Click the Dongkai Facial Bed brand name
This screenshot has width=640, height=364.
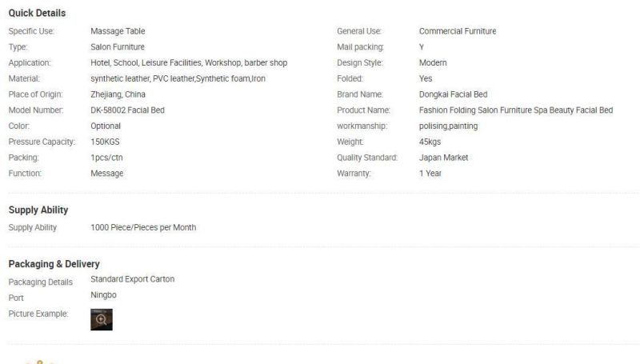[453, 94]
